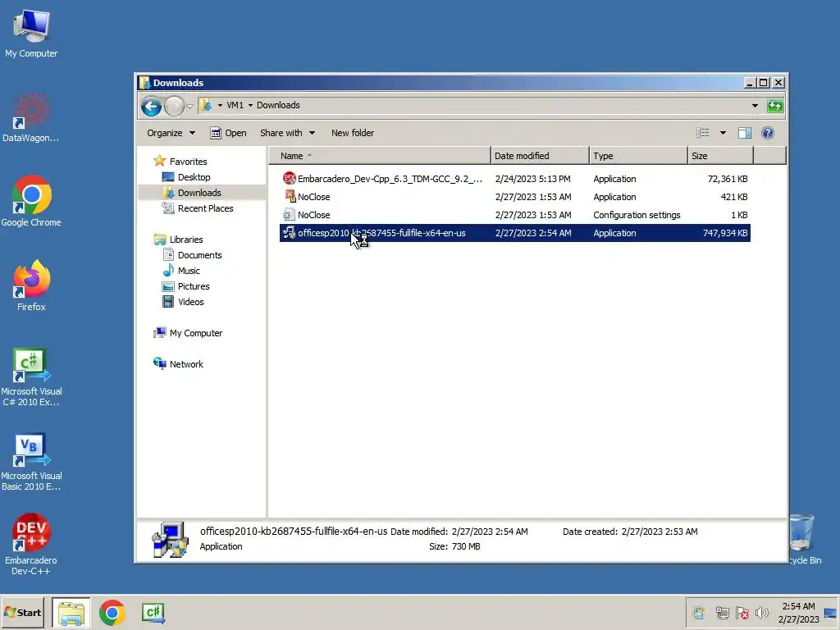Sort by the Type column header
This screenshot has width=840, height=630.
point(638,156)
